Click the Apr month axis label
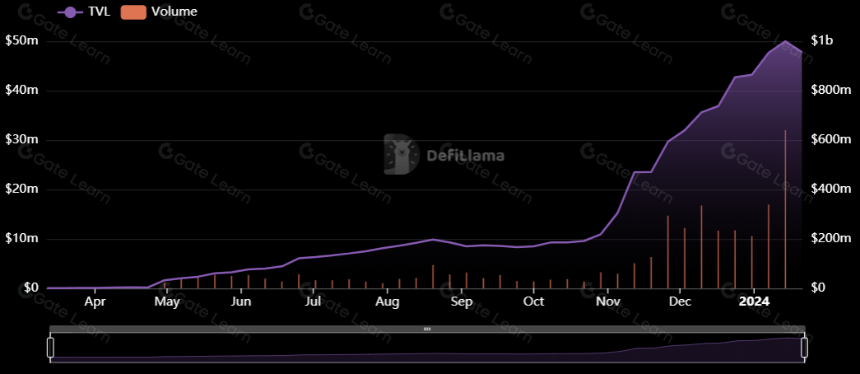This screenshot has height=374, width=860. [x=95, y=302]
